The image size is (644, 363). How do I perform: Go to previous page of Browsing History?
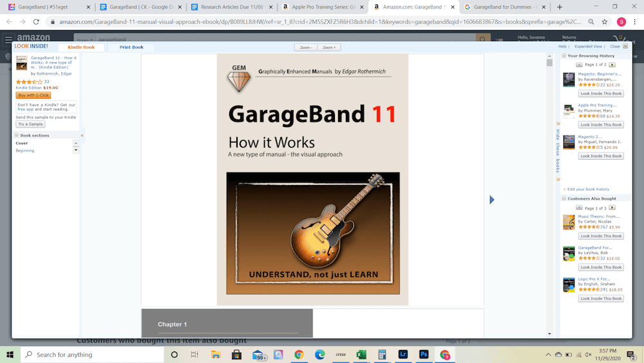[579, 64]
